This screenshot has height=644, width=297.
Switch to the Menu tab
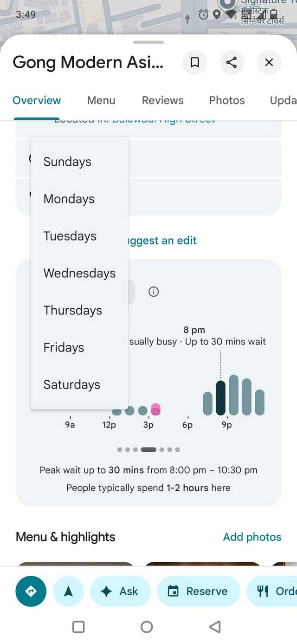(101, 100)
